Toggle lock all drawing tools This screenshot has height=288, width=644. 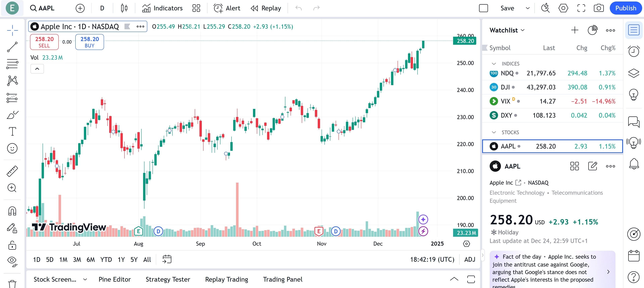(x=12, y=245)
